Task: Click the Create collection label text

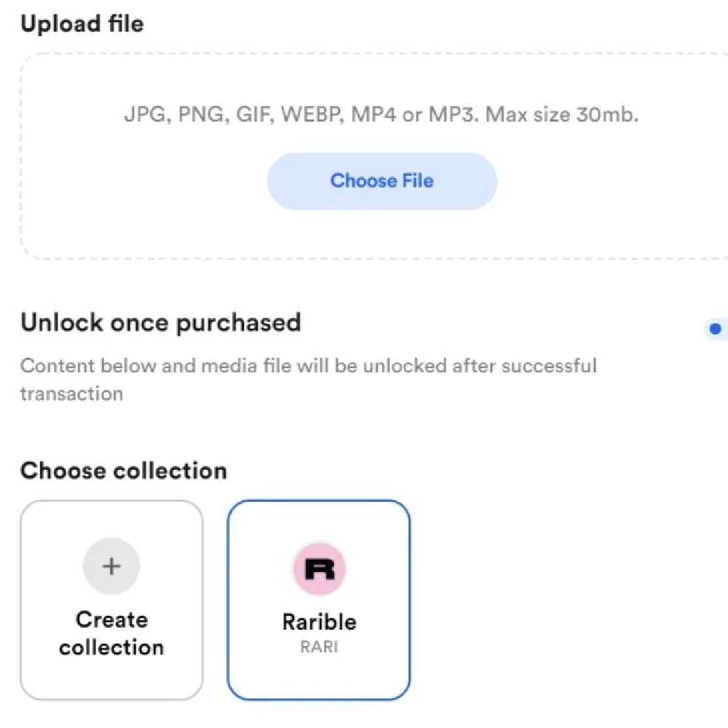Action: coord(111,634)
